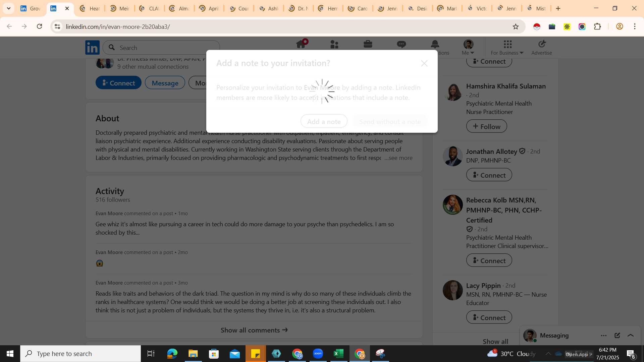Click the Add a note button
This screenshot has height=362, width=644.
[324, 121]
